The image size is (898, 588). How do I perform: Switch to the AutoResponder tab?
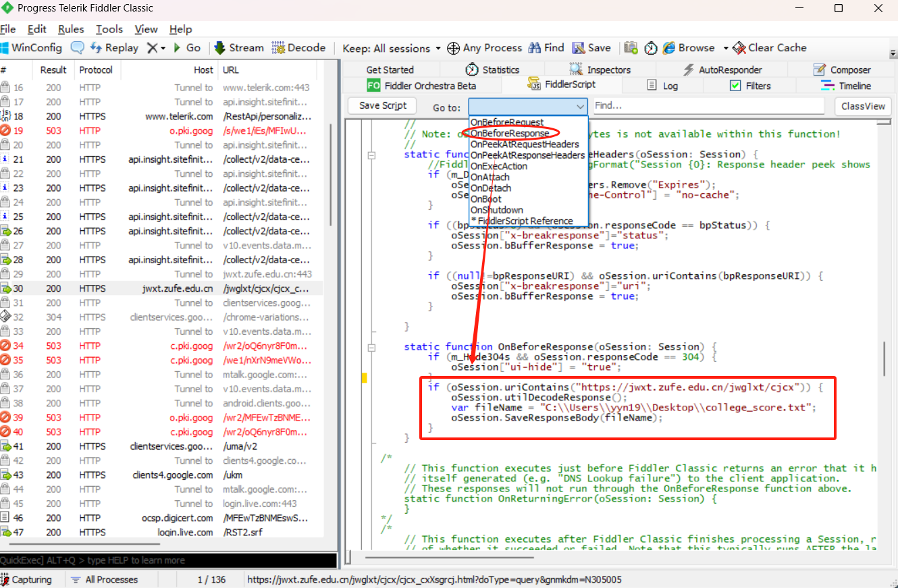[x=722, y=70]
